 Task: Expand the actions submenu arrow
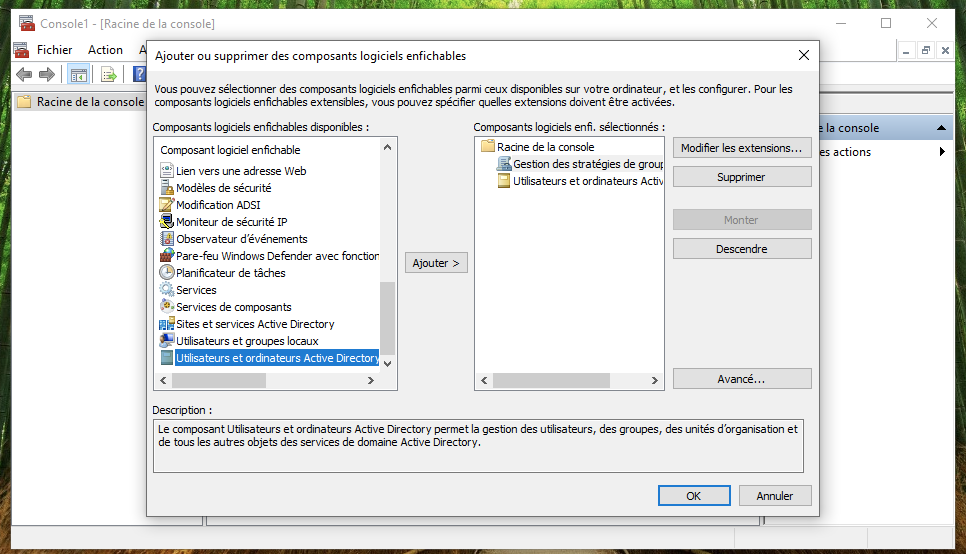pos(942,152)
